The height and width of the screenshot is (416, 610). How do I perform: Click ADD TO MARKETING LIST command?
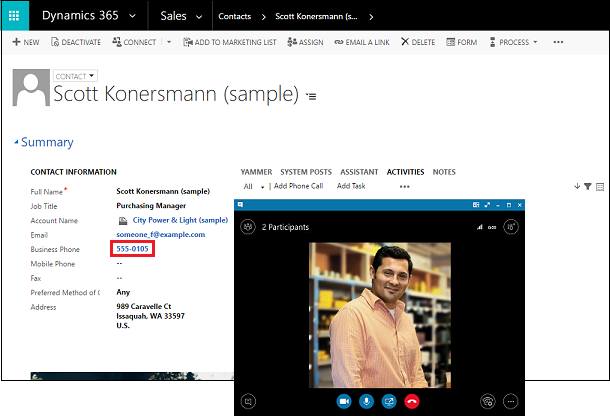[230, 42]
